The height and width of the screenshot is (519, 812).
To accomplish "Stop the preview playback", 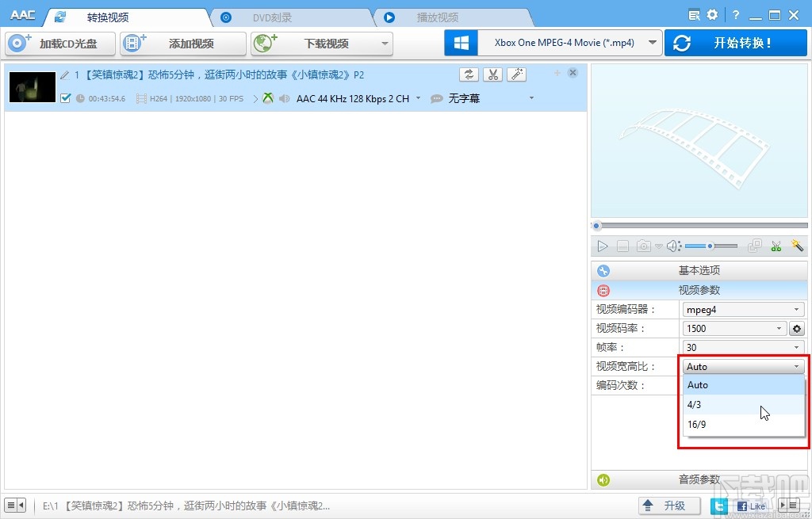I will pos(622,246).
